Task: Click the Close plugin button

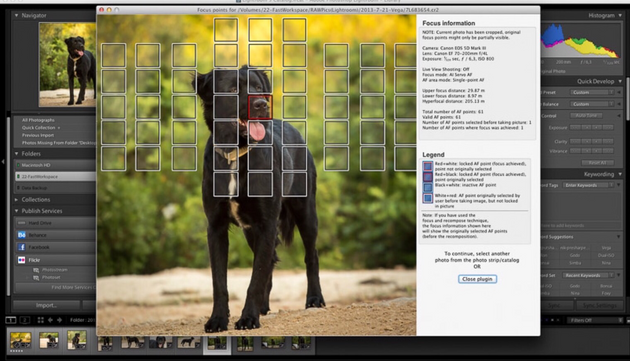Action: pyautogui.click(x=477, y=279)
